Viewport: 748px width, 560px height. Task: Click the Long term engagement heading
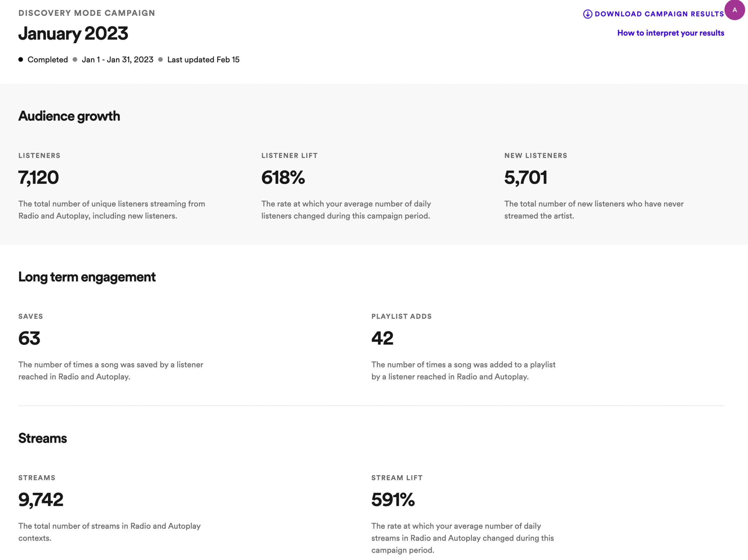87,277
